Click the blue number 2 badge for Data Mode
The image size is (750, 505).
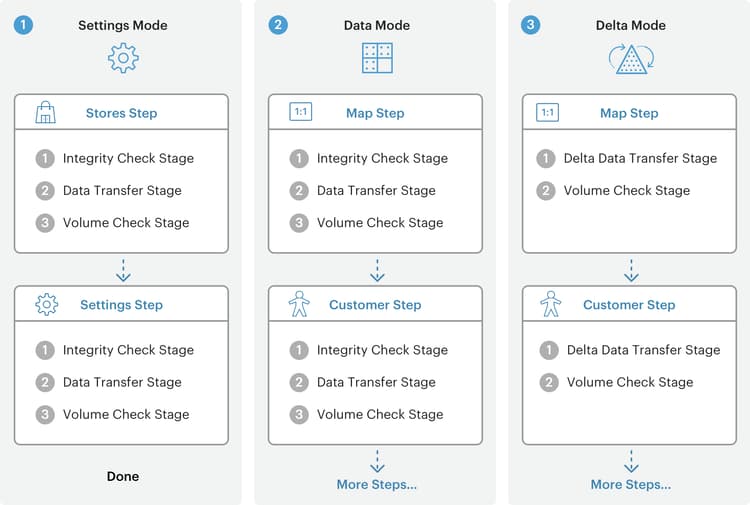pyautogui.click(x=278, y=25)
